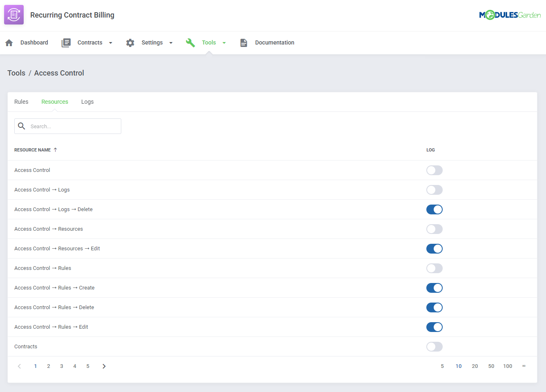
Task: Open the Documentation menu item
Action: [x=274, y=42]
